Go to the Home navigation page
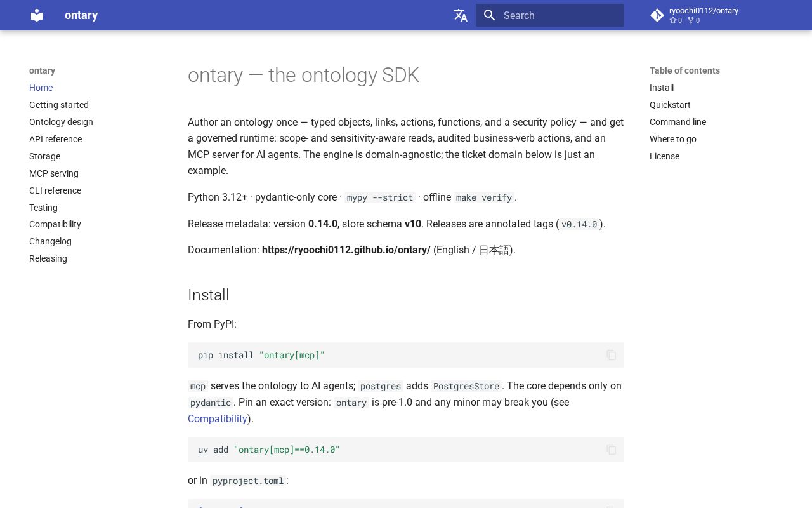This screenshot has height=508, width=812. click(x=41, y=88)
